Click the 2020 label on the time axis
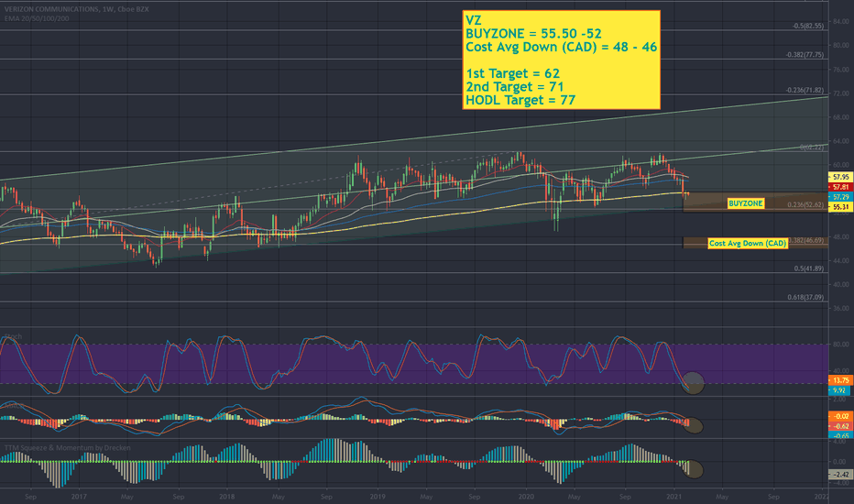The image size is (854, 504). pyautogui.click(x=526, y=497)
